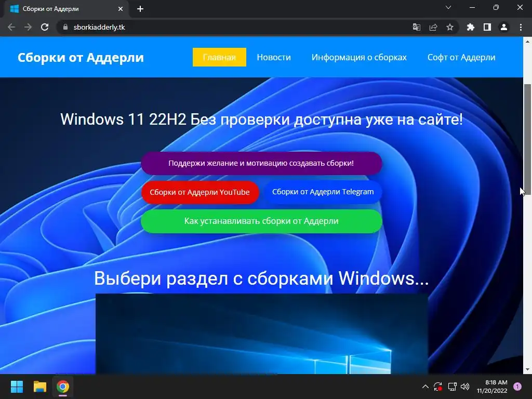Click the Chrome taskbar icon
The height and width of the screenshot is (399, 532).
pyautogui.click(x=63, y=387)
